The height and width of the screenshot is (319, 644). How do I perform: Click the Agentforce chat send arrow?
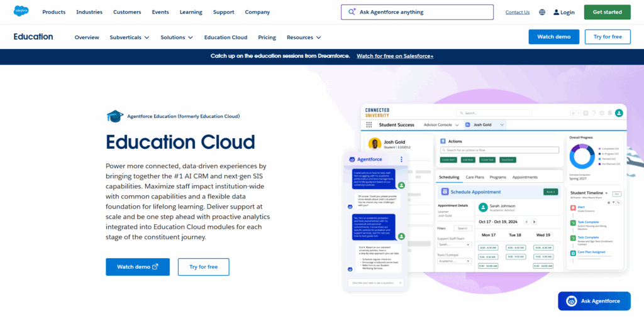(401, 283)
